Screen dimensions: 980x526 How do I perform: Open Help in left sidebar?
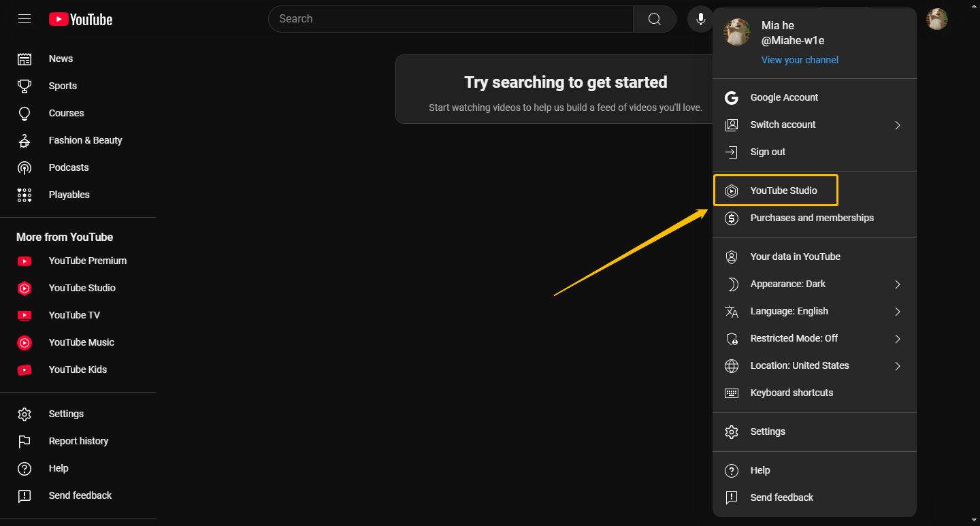(x=78, y=468)
